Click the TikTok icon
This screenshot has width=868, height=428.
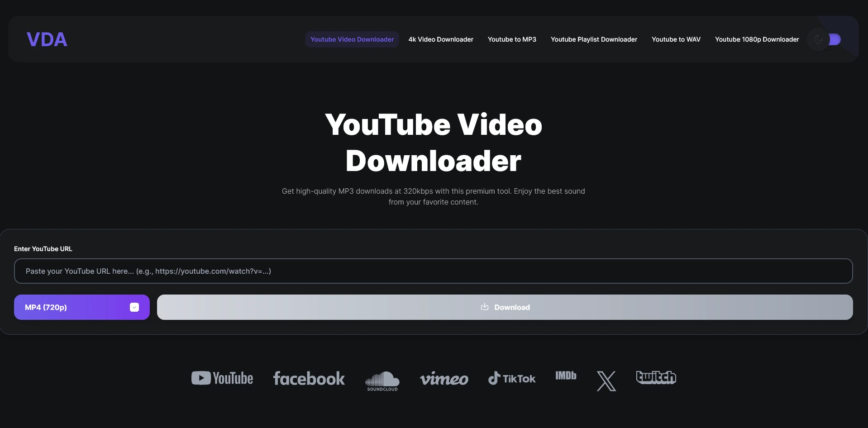(x=511, y=378)
